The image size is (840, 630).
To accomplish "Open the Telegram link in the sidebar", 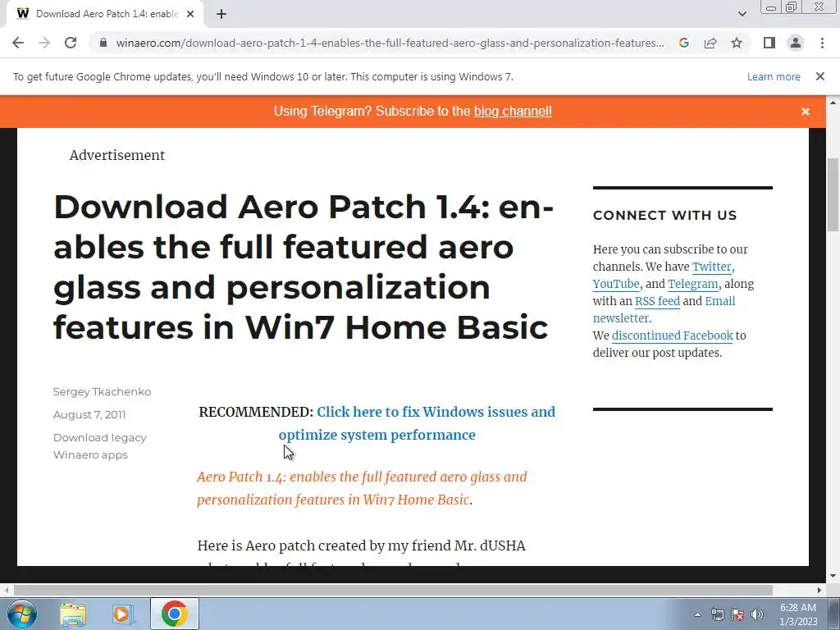I will pyautogui.click(x=692, y=283).
